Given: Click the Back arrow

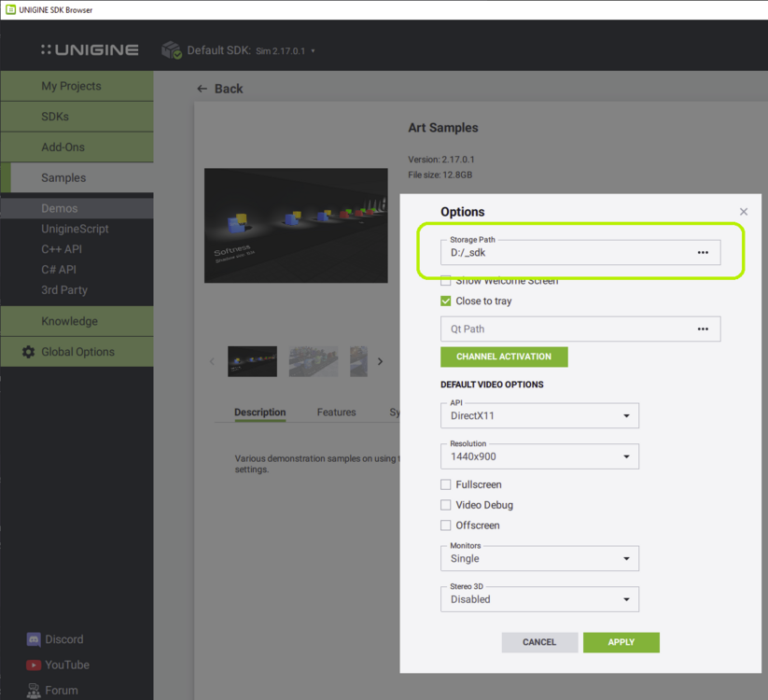Looking at the screenshot, I should 202,89.
